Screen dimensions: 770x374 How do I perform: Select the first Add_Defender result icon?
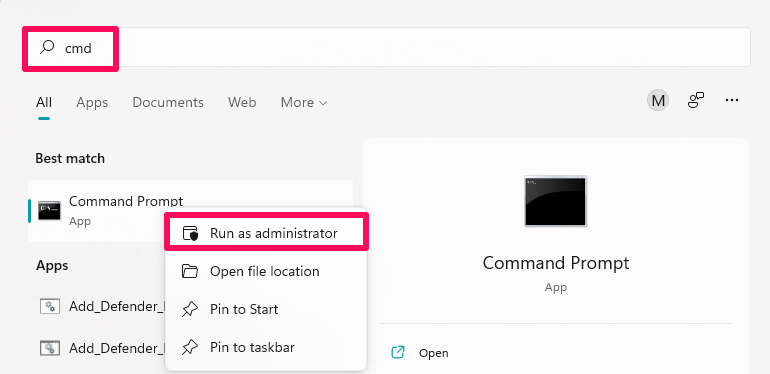point(50,306)
